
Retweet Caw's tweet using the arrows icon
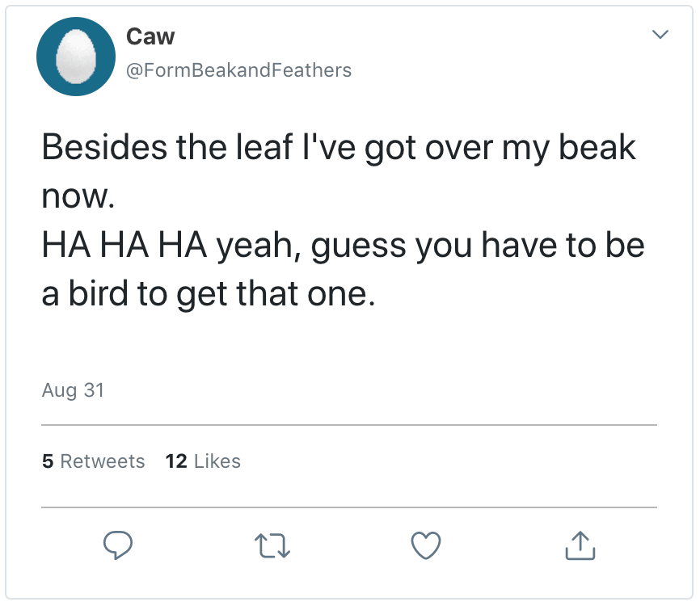(x=272, y=547)
